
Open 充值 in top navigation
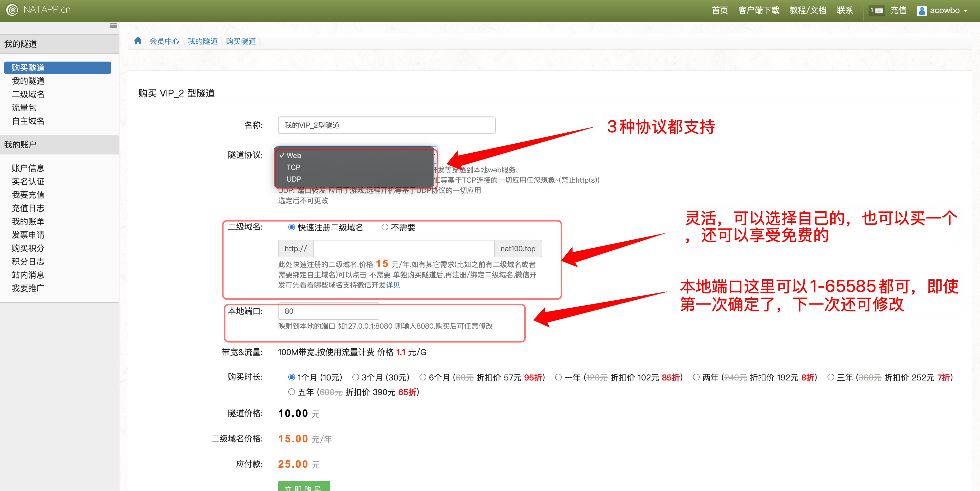click(898, 10)
